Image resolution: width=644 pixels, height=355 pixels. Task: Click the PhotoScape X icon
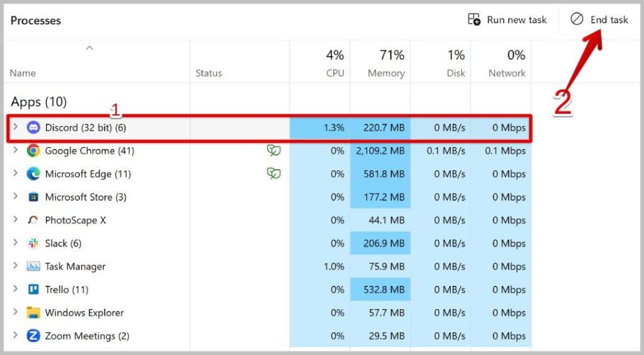tap(33, 221)
